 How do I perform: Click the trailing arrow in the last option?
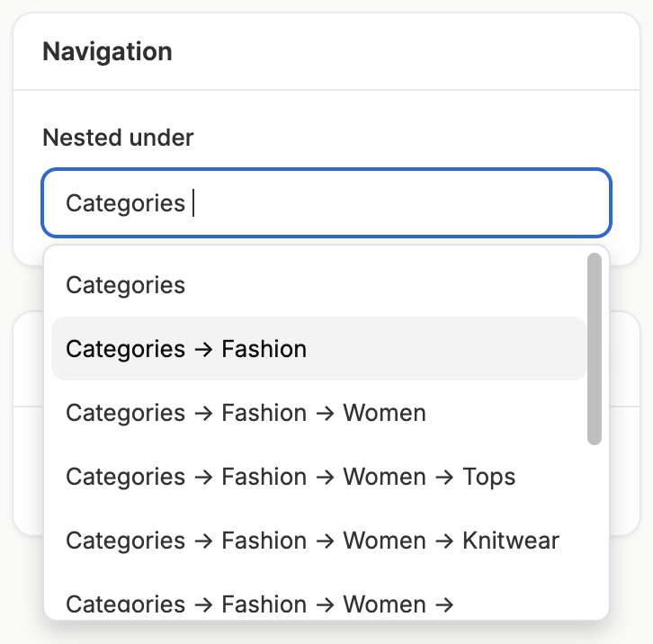pyautogui.click(x=444, y=604)
